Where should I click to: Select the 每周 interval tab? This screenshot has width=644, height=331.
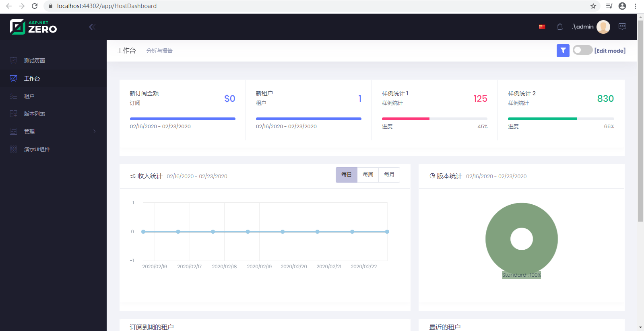368,175
